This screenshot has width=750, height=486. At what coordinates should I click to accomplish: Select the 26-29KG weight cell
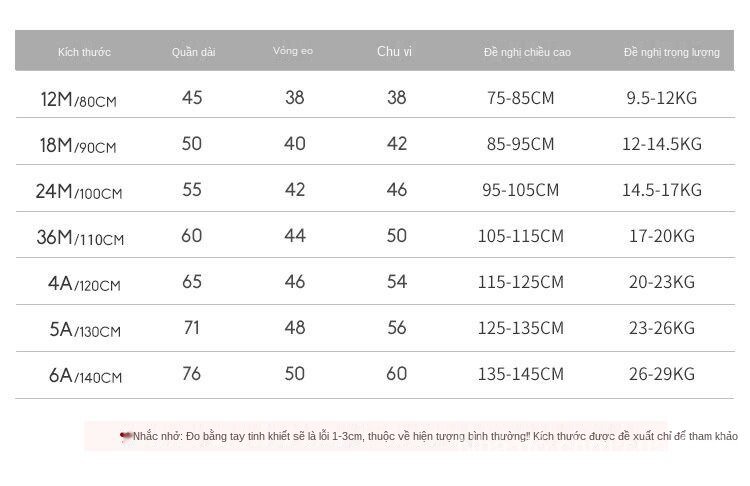pyautogui.click(x=660, y=375)
